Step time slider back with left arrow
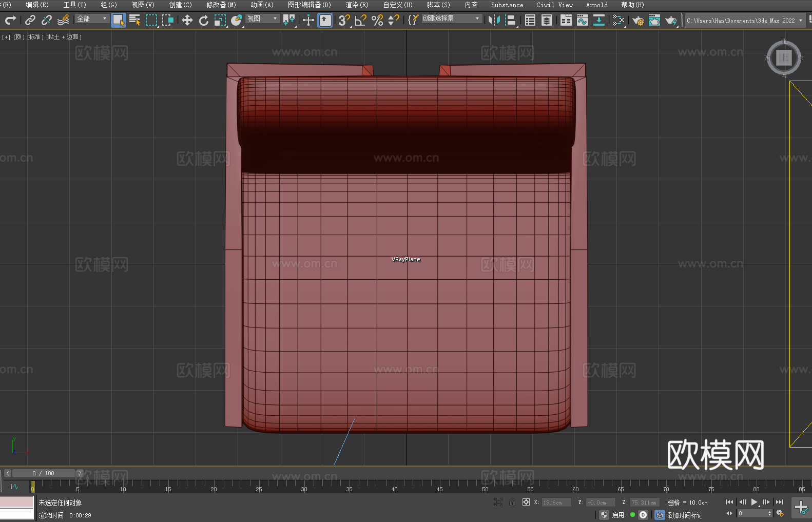The height and width of the screenshot is (522, 812). [7, 473]
